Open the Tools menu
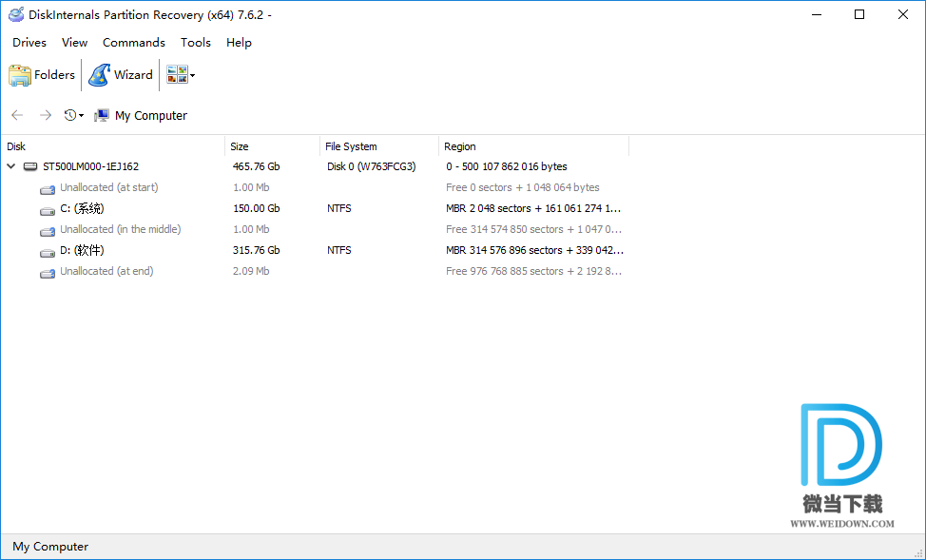Image resolution: width=926 pixels, height=560 pixels. 196,43
